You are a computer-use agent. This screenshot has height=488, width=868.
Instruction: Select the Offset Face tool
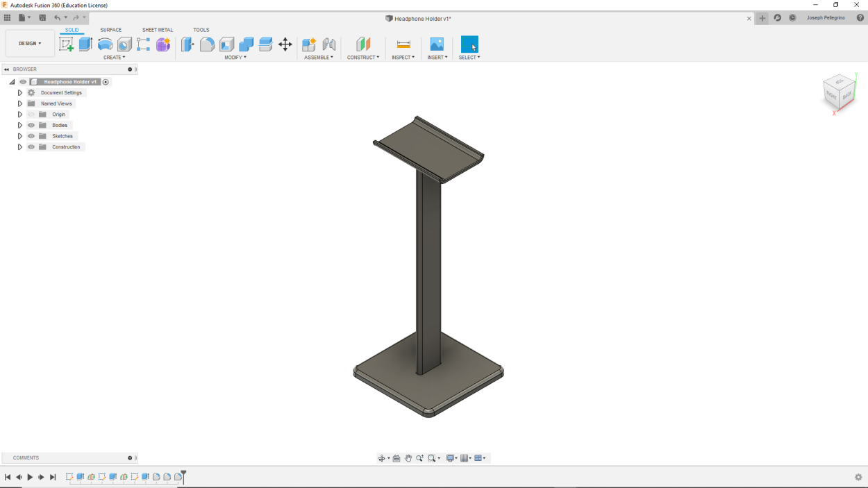tap(265, 44)
